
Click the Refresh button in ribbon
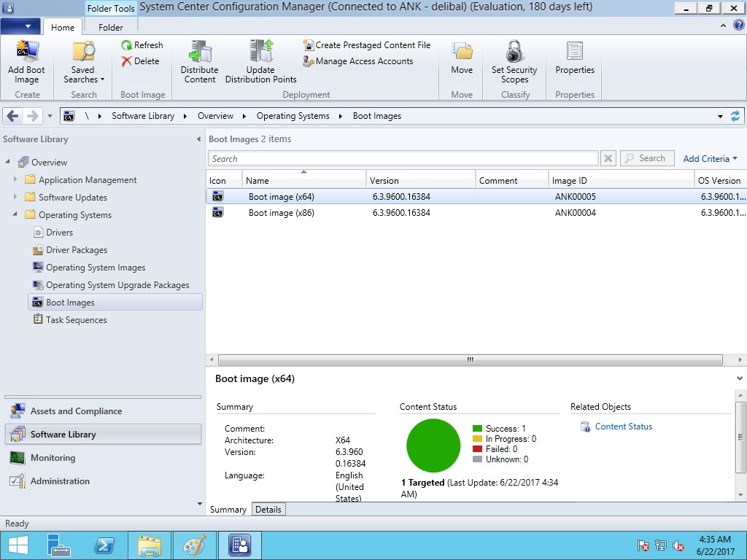click(142, 45)
